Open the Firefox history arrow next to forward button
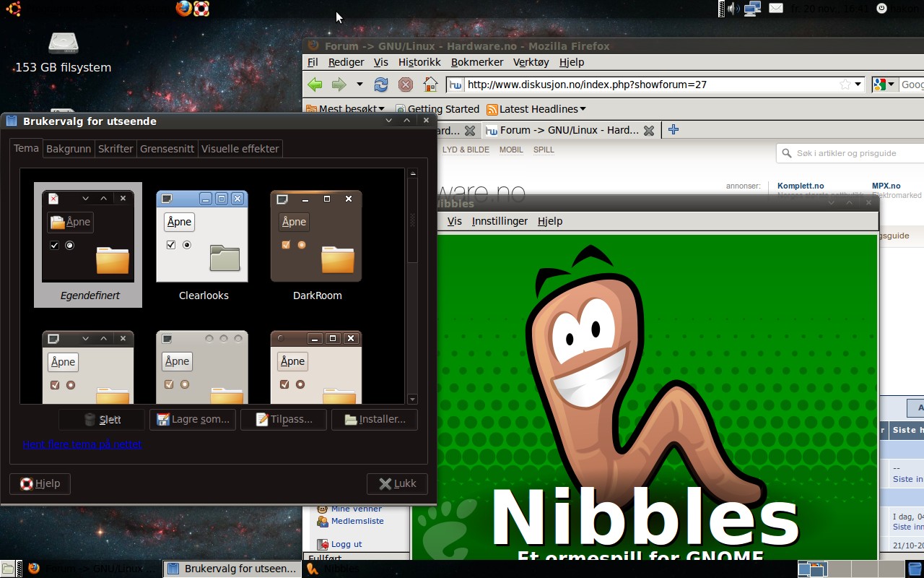This screenshot has height=578, width=924. (359, 85)
